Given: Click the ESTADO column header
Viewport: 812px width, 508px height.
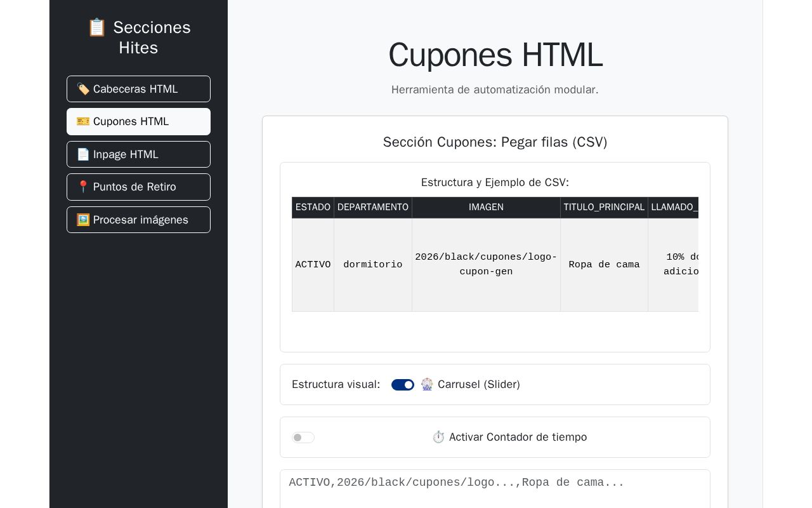Looking at the screenshot, I should 313,207.
